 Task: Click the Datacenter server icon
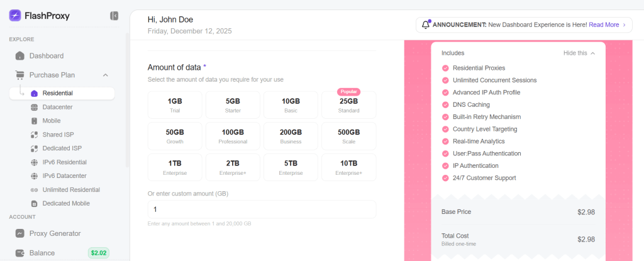(34, 107)
